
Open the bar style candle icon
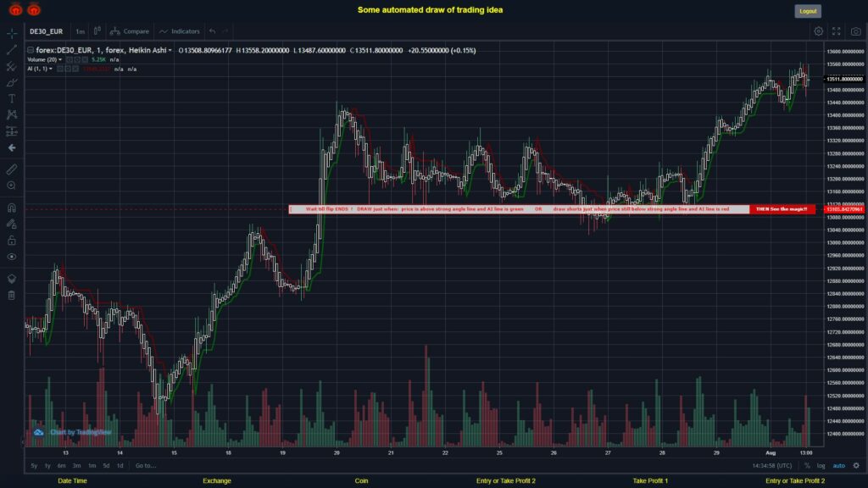coord(97,31)
